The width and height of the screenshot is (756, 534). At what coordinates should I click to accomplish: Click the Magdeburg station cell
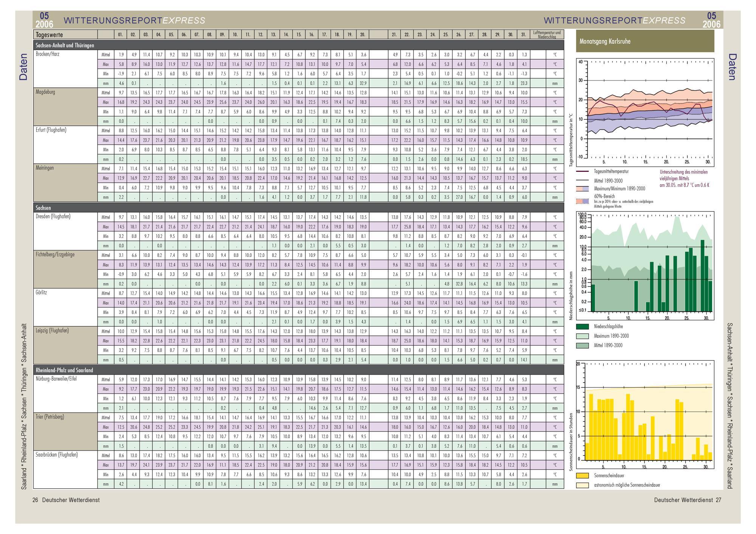click(65, 107)
